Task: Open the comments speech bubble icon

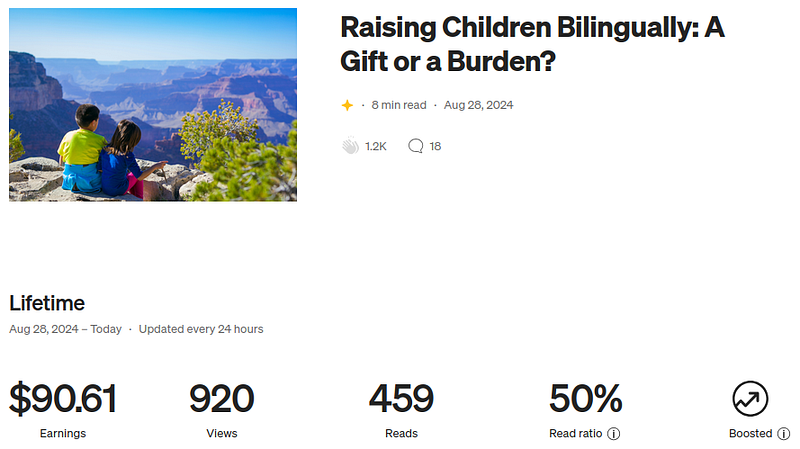Action: 416,146
